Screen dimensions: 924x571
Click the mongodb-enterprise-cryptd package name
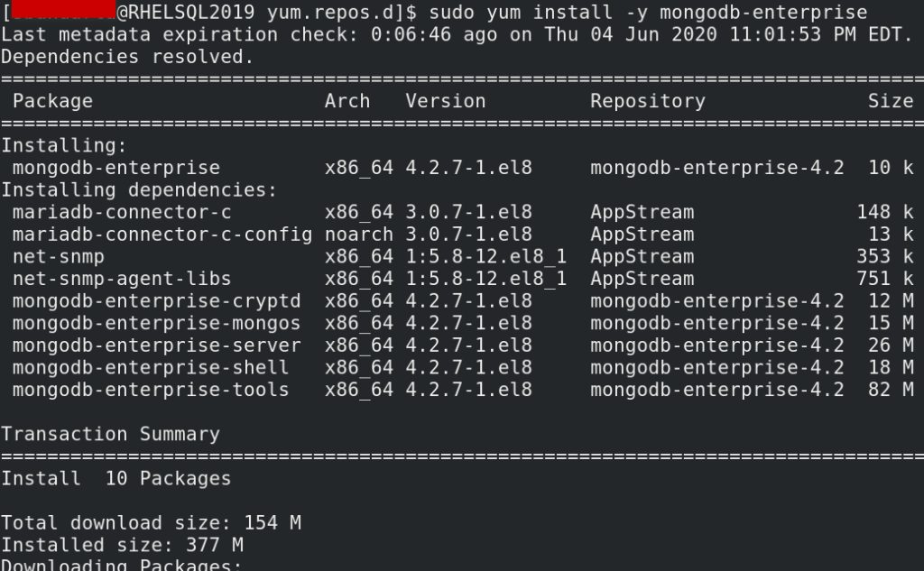157,301
